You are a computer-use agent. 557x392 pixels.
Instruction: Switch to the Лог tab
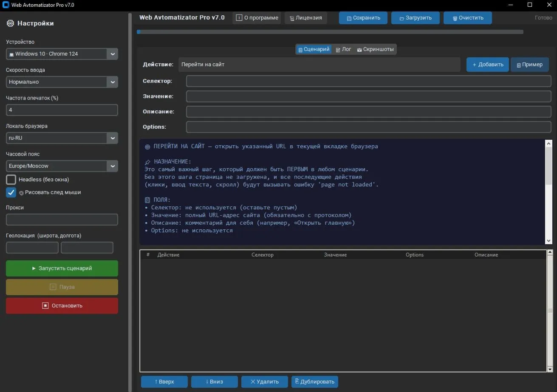(343, 49)
